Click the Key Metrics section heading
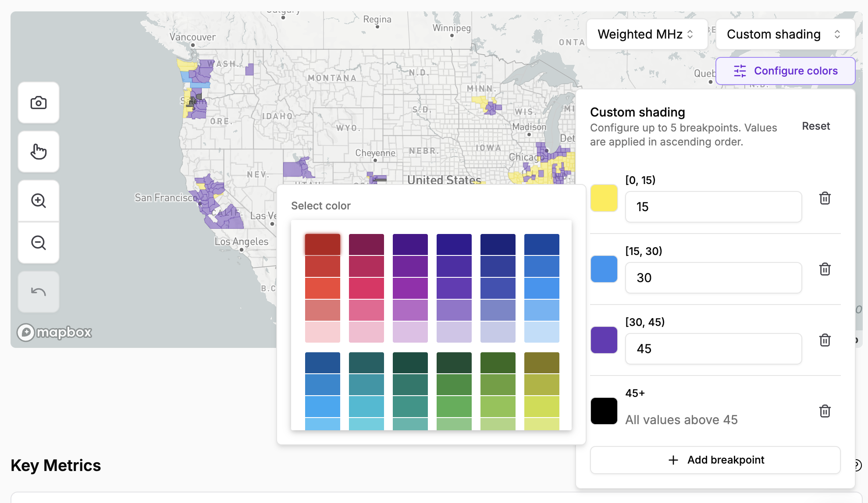 56,465
